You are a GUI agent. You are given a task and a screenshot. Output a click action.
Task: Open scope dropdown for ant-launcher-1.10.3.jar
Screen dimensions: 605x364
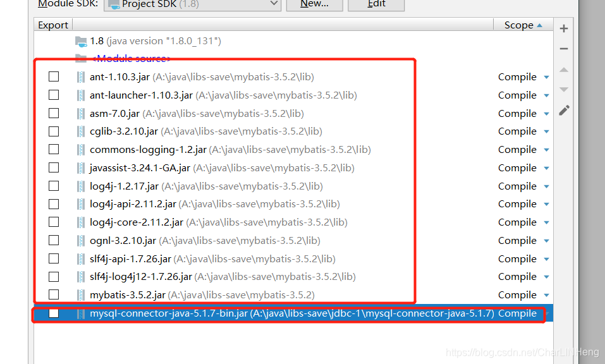546,95
